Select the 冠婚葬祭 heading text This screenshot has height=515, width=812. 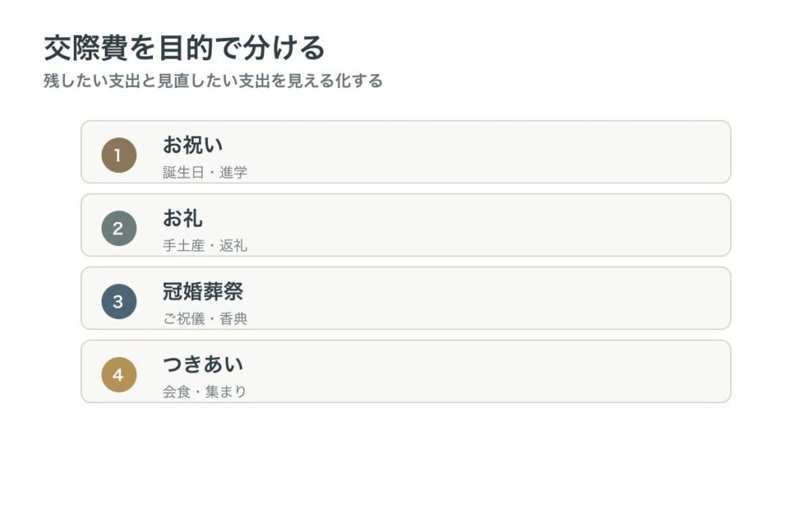(x=203, y=291)
